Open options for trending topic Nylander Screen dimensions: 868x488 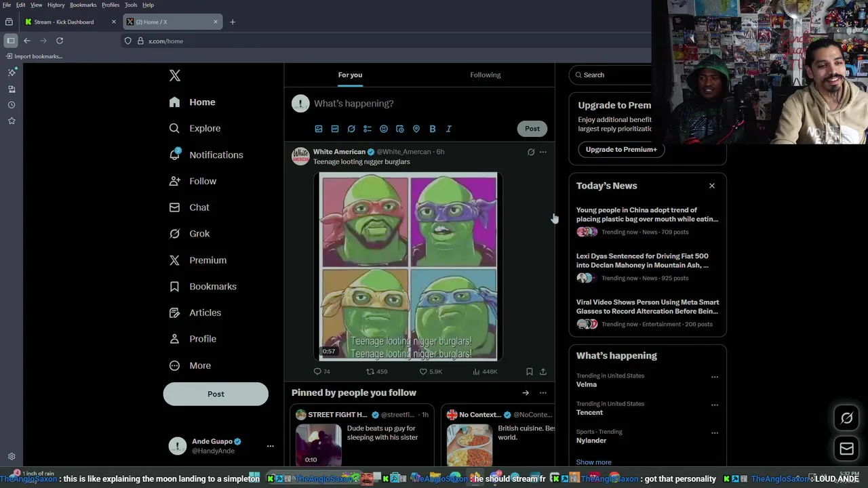pos(715,432)
